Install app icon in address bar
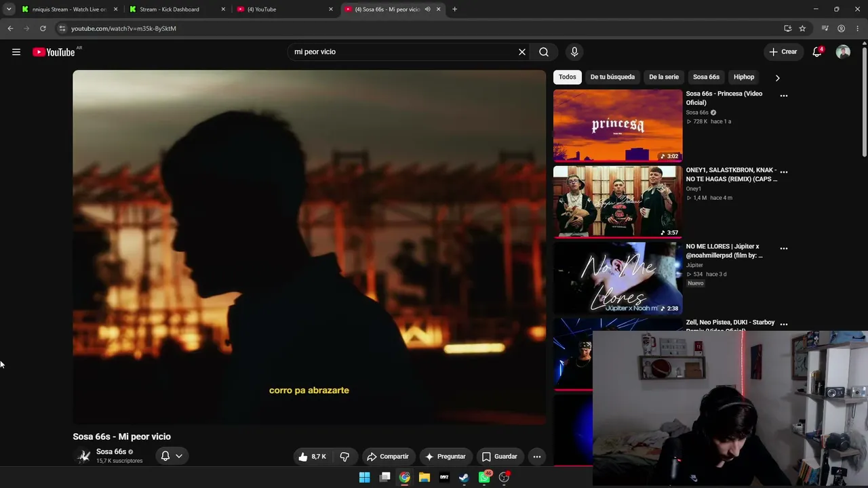 [787, 28]
